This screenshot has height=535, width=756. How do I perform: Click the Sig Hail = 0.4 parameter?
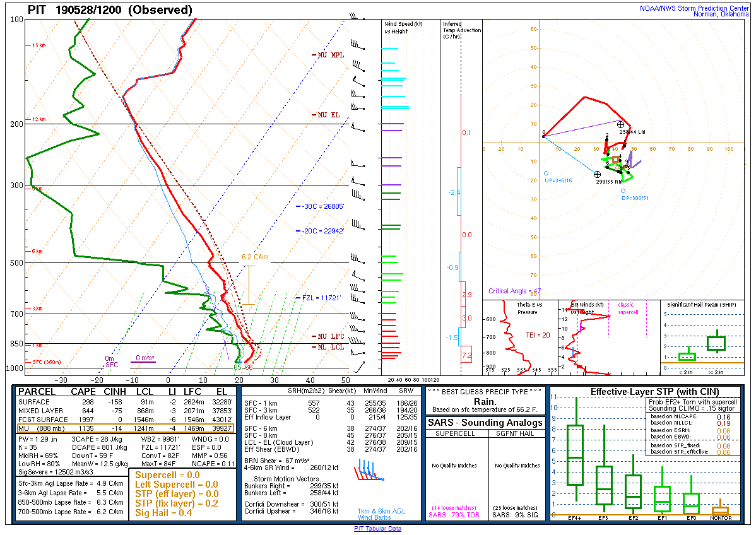(x=163, y=513)
